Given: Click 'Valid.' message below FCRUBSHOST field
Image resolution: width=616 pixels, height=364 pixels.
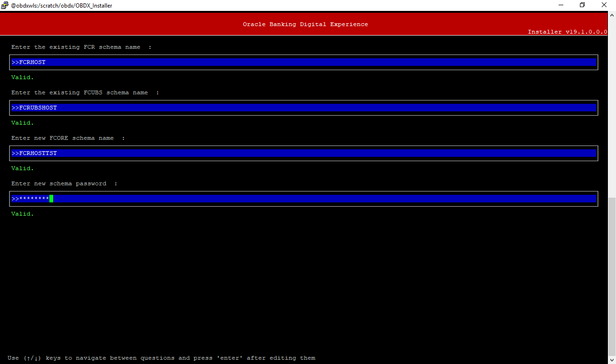Looking at the screenshot, I should pyautogui.click(x=23, y=123).
